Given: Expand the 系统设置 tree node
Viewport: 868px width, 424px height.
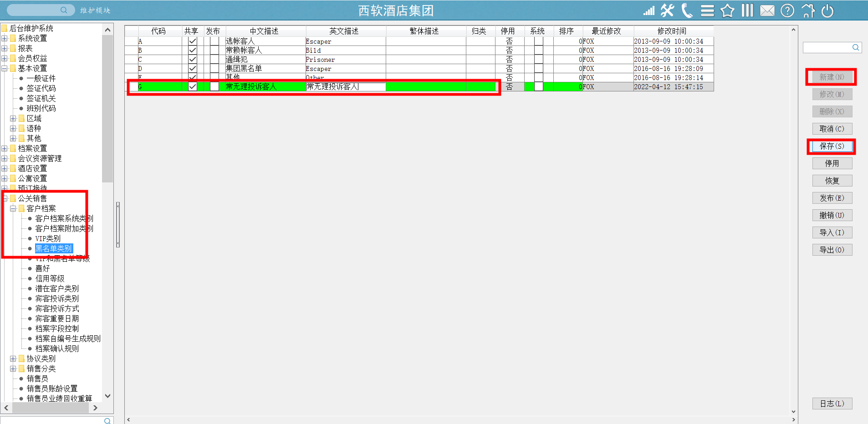Looking at the screenshot, I should tap(5, 38).
